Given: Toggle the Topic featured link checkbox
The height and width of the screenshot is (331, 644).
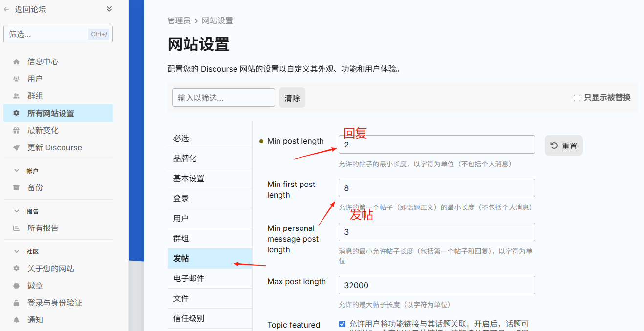Looking at the screenshot, I should tap(342, 324).
